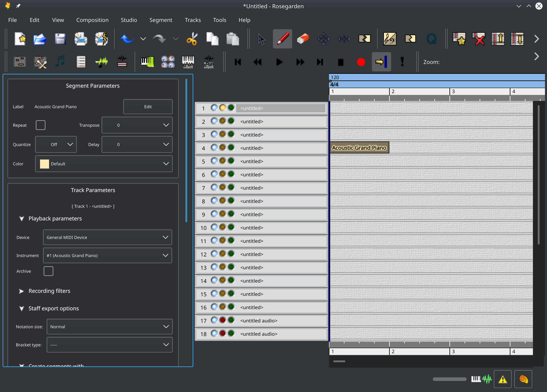
Task: Select the Eraser tool
Action: click(x=303, y=39)
